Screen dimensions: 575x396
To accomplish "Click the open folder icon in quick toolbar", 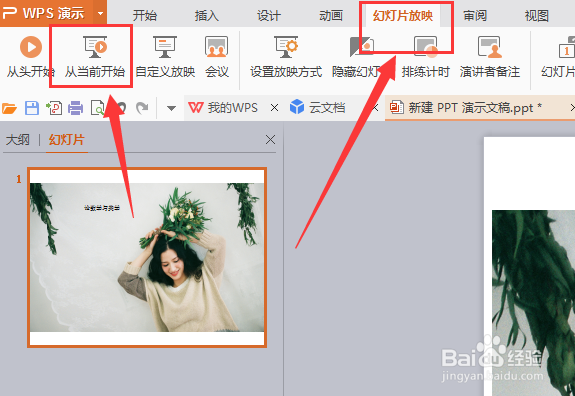I will (x=10, y=108).
